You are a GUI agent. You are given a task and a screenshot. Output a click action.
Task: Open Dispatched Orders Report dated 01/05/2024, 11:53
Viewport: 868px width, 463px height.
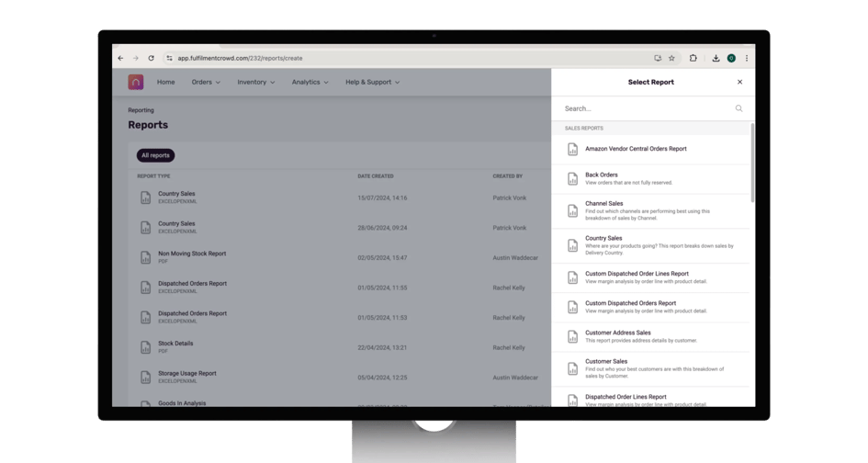click(x=339, y=317)
